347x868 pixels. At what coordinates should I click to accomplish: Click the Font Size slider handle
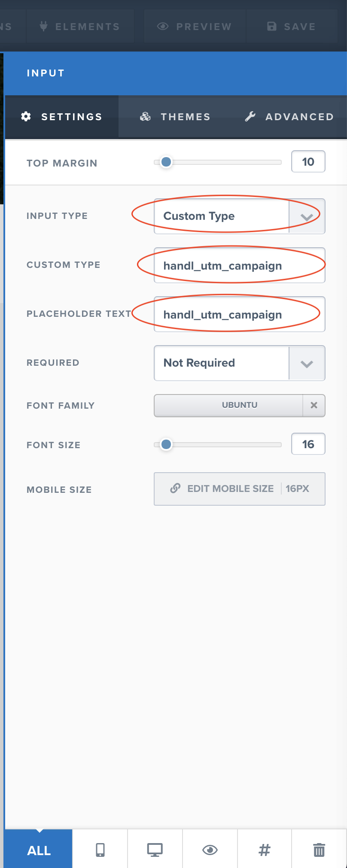click(166, 444)
